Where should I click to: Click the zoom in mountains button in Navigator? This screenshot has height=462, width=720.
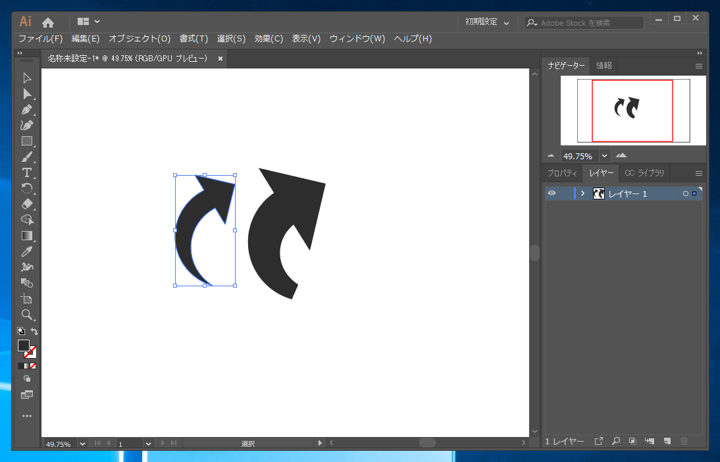621,156
